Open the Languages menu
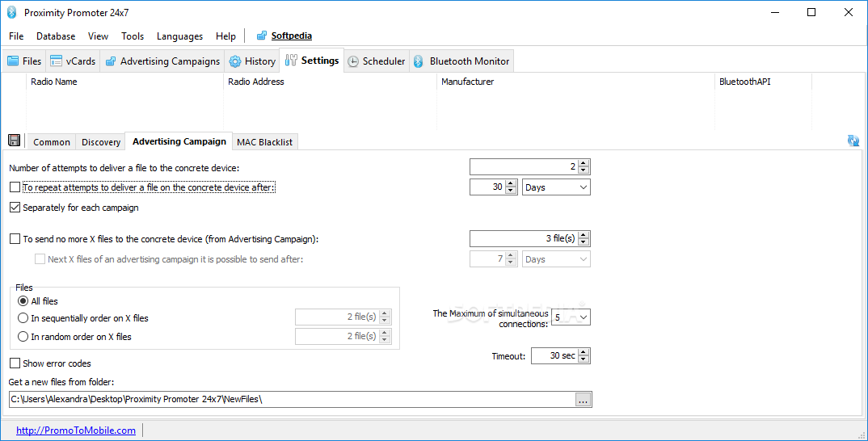 click(179, 36)
